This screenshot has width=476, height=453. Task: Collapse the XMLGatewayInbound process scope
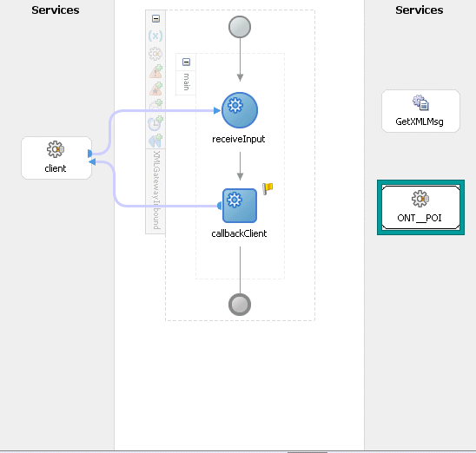point(155,18)
